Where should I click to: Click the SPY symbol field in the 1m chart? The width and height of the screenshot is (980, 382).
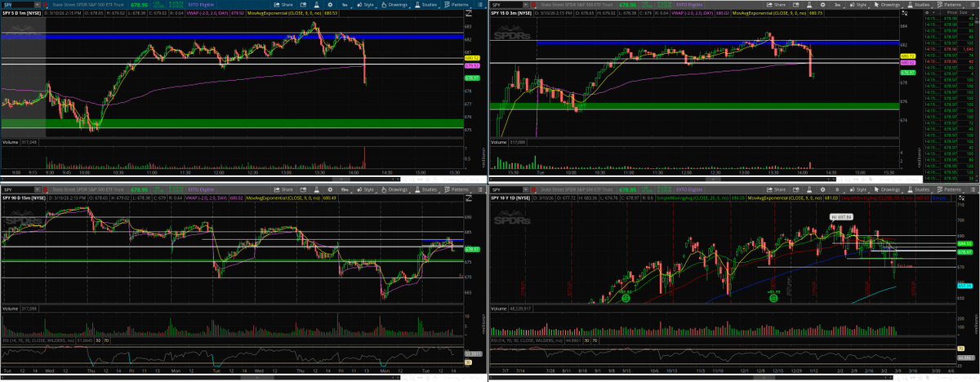coord(18,5)
